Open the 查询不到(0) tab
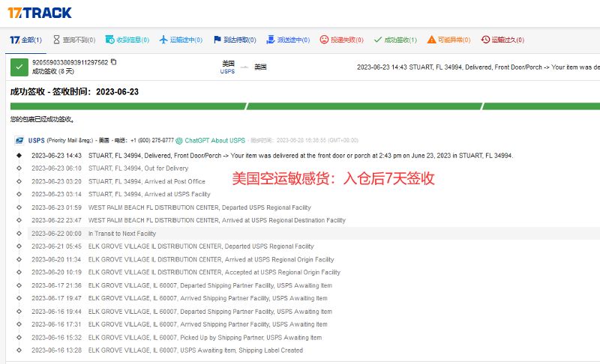The height and width of the screenshot is (364, 600). click(73, 40)
